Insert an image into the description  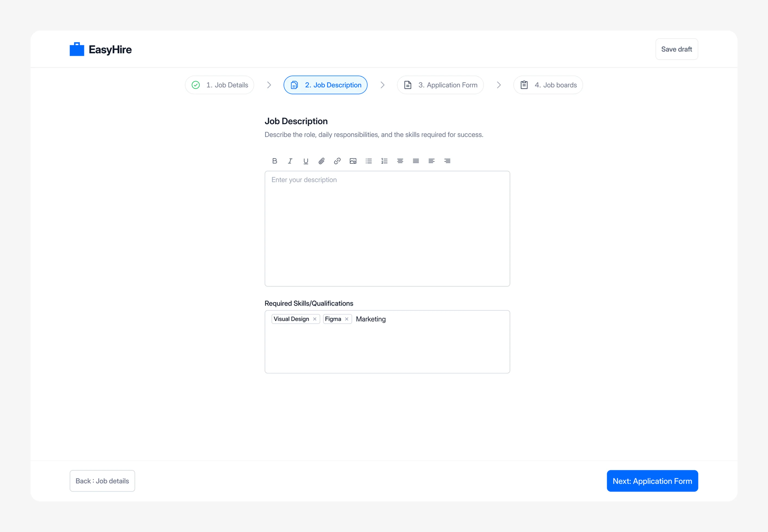coord(353,161)
